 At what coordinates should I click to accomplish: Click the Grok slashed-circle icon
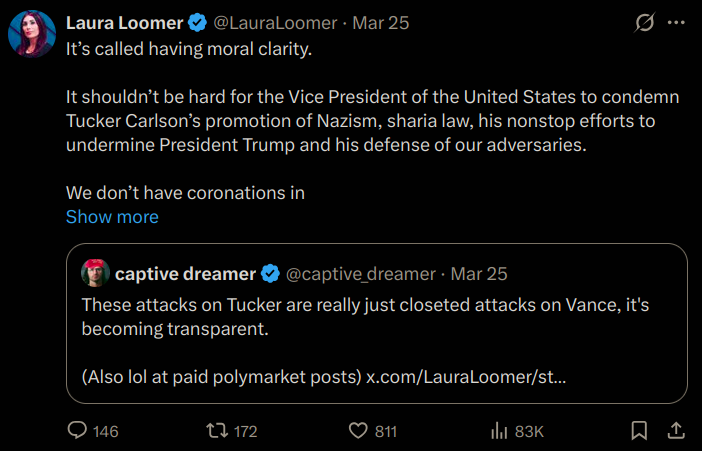tap(645, 22)
